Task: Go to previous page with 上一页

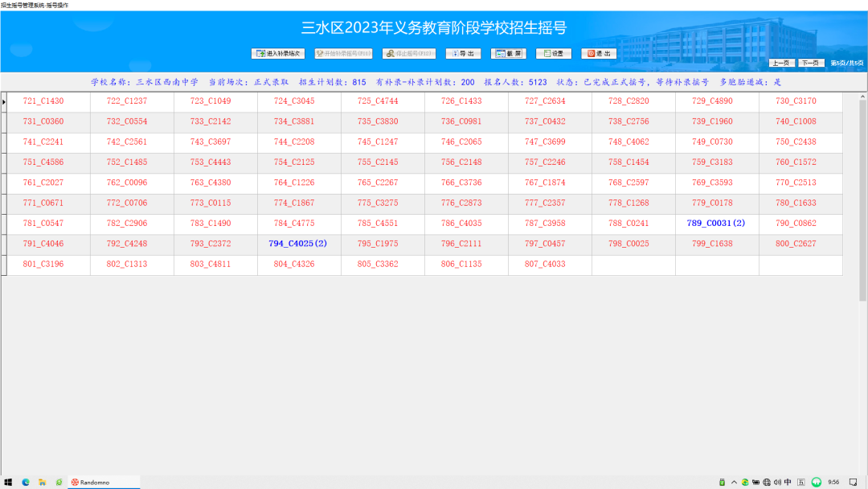Action: 781,63
